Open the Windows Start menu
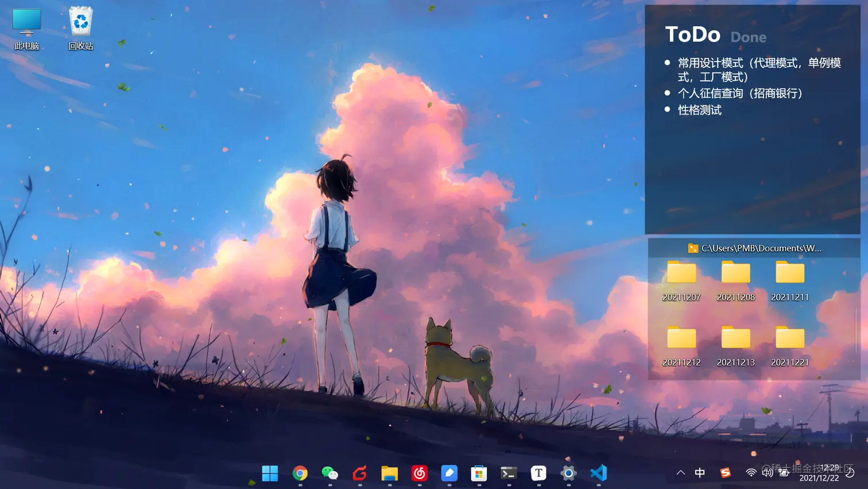This screenshot has width=868, height=489. point(270,473)
